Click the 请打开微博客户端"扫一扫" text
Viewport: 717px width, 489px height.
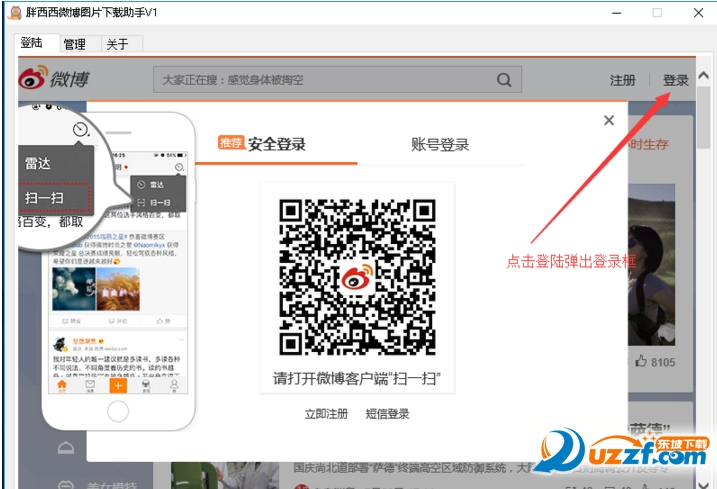pyautogui.click(x=357, y=379)
